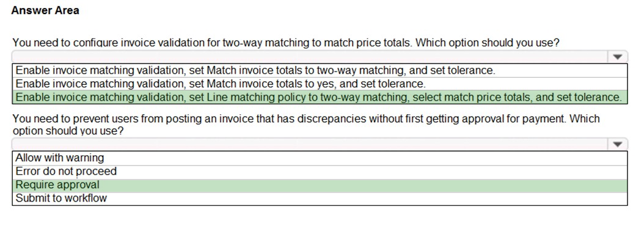Click the empty second combo box field
644x226 pixels.
[x=310, y=144]
